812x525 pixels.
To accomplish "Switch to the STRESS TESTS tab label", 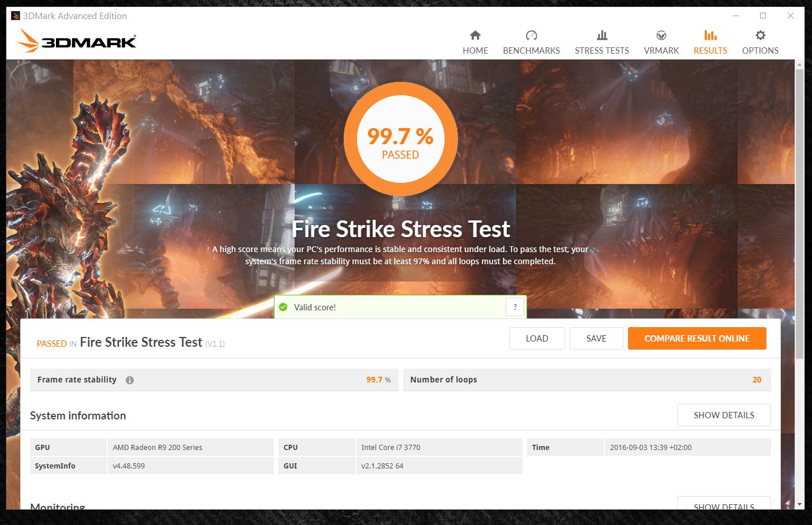I will pyautogui.click(x=602, y=51).
